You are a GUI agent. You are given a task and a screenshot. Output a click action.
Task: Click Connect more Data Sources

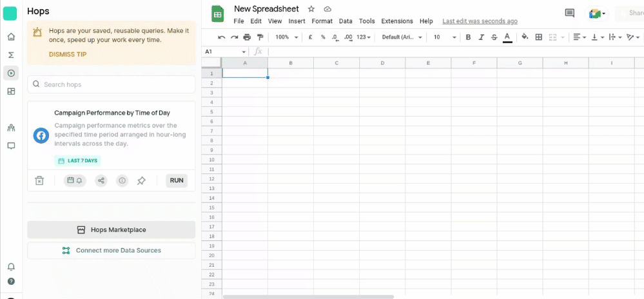point(112,251)
